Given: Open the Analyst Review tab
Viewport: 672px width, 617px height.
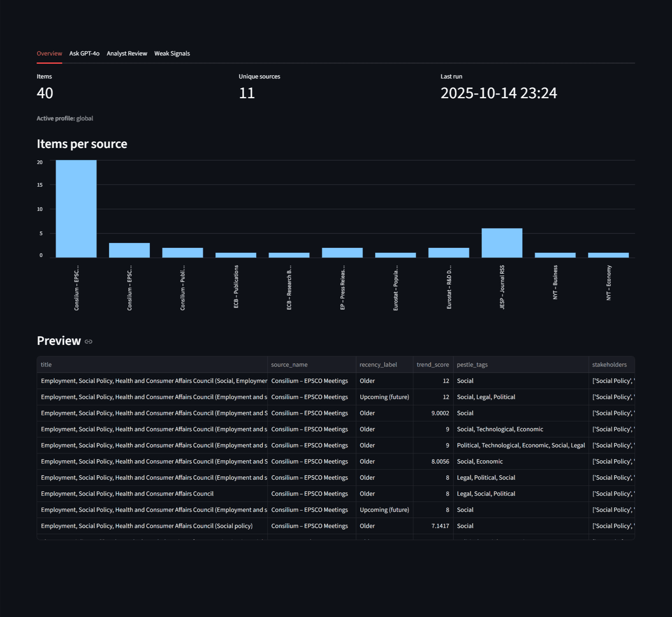Looking at the screenshot, I should (x=127, y=53).
